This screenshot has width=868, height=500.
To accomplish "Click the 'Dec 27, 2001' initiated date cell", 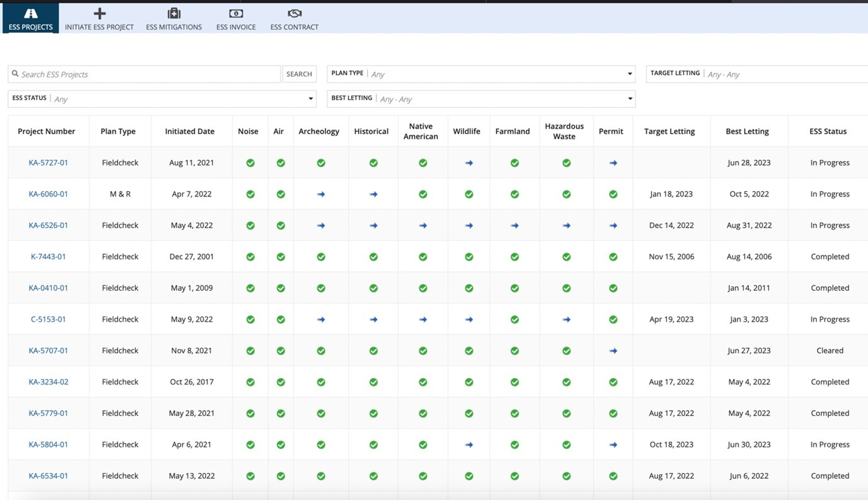I will (191, 257).
